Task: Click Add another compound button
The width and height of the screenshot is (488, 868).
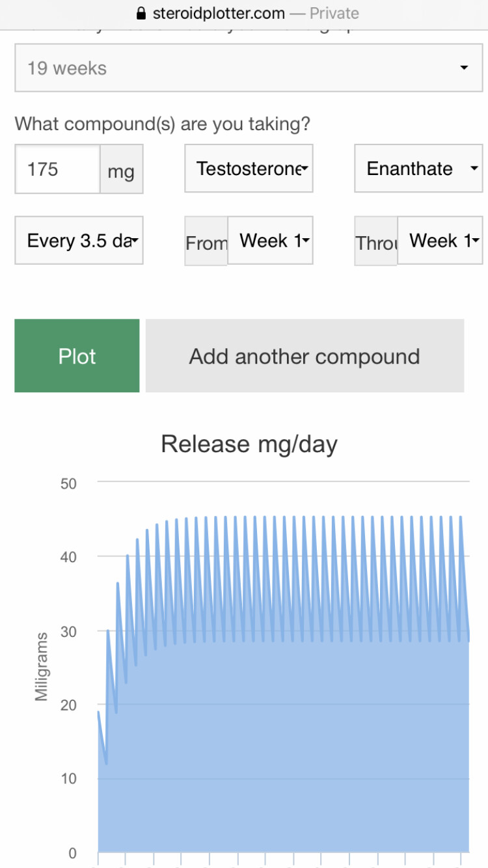Action: (305, 357)
